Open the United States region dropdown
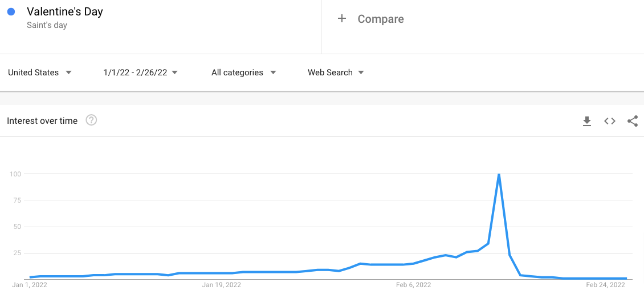644x294 pixels. click(40, 73)
